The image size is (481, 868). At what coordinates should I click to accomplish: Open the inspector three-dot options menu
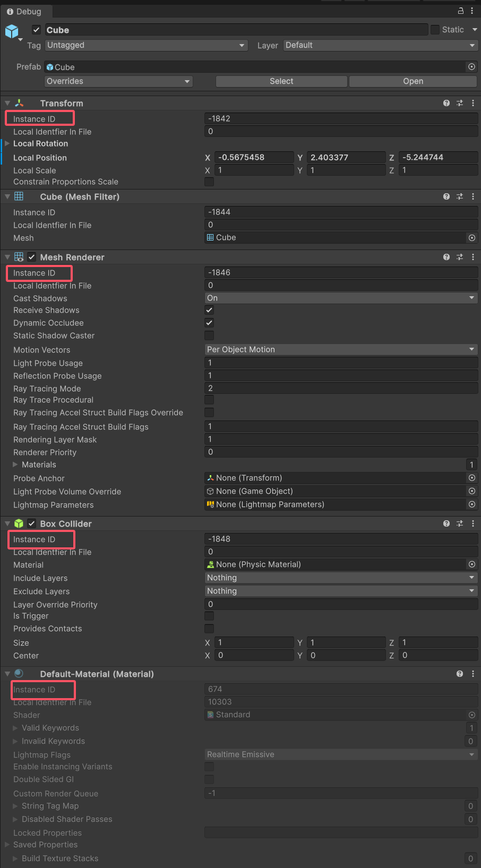(x=472, y=11)
